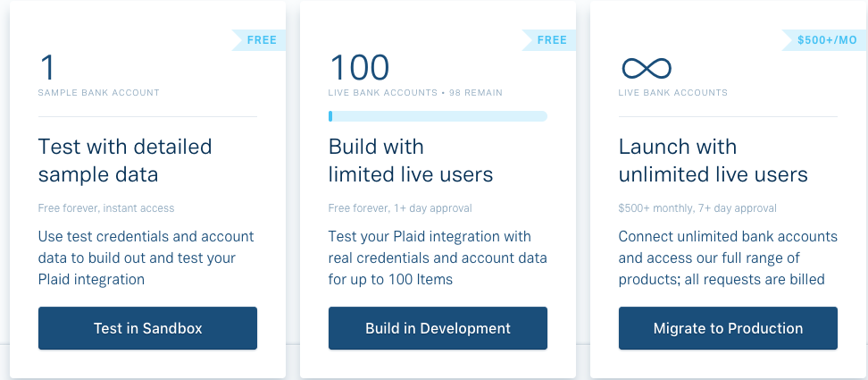Click the 'Connect unlimited bank accounts' description
Viewport: 868px width, 380px height.
(x=728, y=258)
